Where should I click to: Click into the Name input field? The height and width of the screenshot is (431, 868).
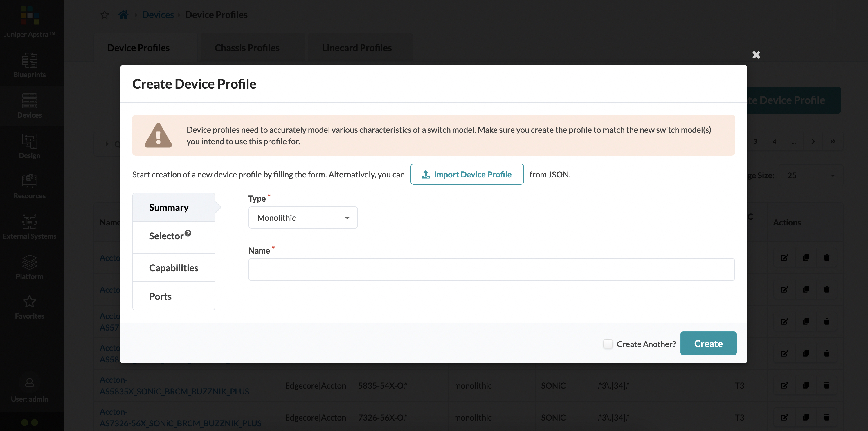tap(491, 269)
